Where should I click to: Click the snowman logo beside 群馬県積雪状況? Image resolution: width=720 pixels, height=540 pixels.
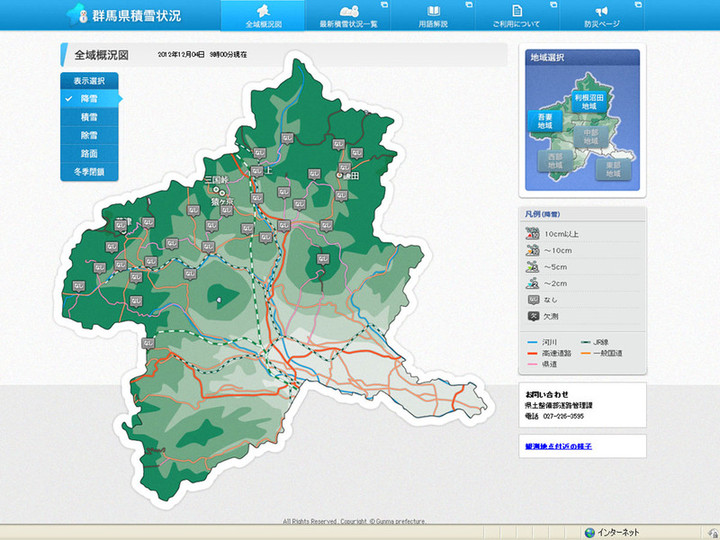tap(79, 15)
